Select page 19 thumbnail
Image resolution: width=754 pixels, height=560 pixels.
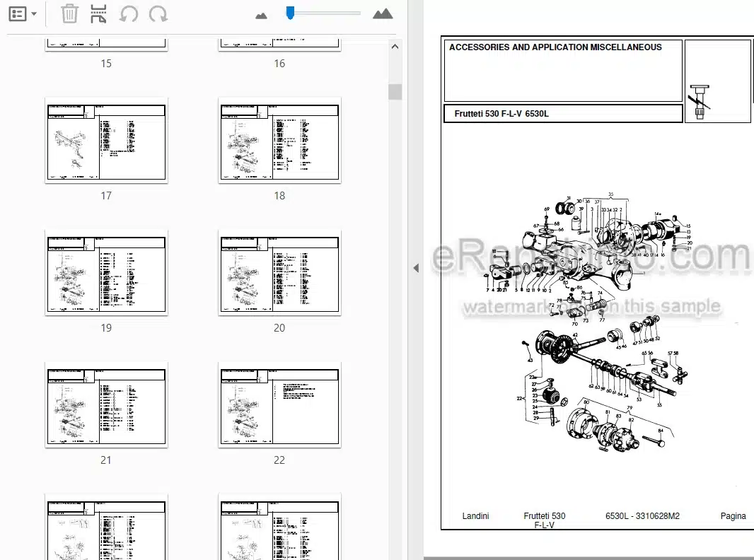(x=106, y=272)
